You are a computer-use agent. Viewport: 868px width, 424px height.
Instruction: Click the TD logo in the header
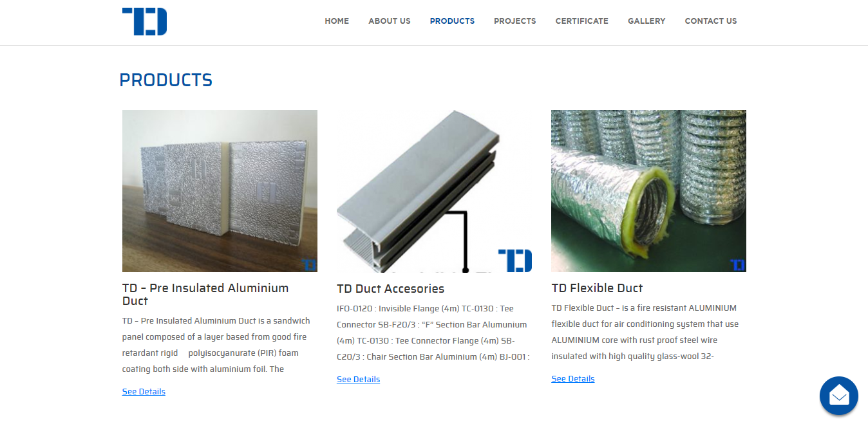coord(144,21)
